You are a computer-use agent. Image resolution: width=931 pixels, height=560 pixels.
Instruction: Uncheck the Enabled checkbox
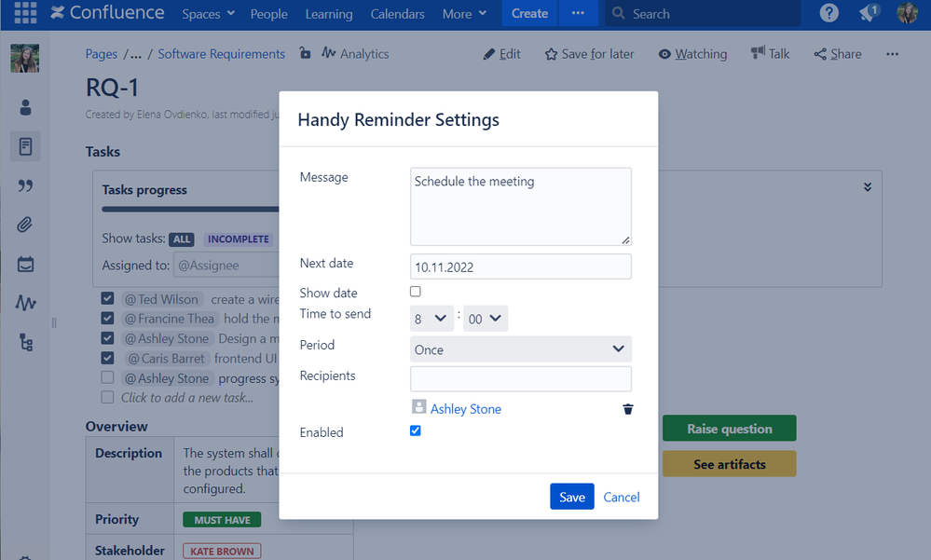416,430
